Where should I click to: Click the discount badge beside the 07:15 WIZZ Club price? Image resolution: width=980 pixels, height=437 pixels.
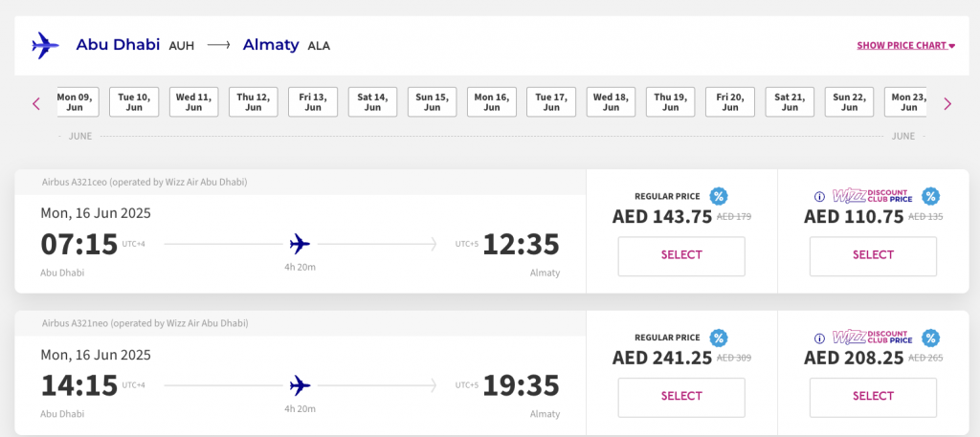(x=930, y=197)
